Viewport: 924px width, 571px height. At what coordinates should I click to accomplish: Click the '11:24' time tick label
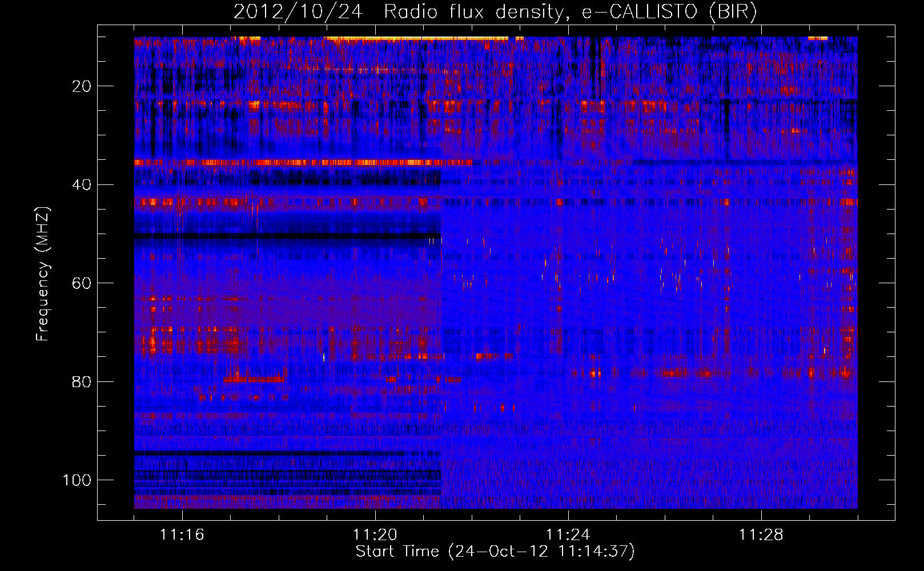pyautogui.click(x=568, y=535)
